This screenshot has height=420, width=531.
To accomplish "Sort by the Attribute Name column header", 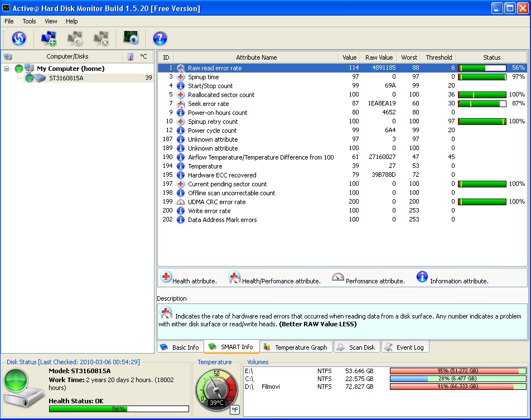I will (x=257, y=57).
